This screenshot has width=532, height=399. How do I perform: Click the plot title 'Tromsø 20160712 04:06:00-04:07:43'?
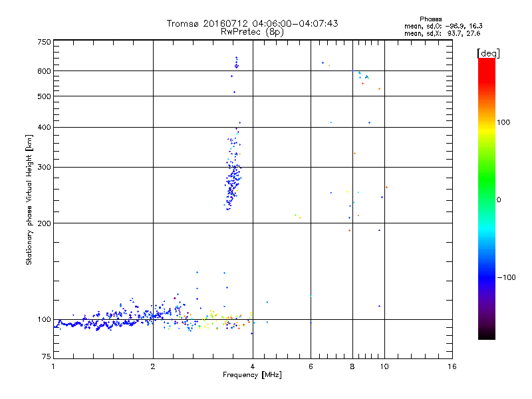(x=252, y=23)
